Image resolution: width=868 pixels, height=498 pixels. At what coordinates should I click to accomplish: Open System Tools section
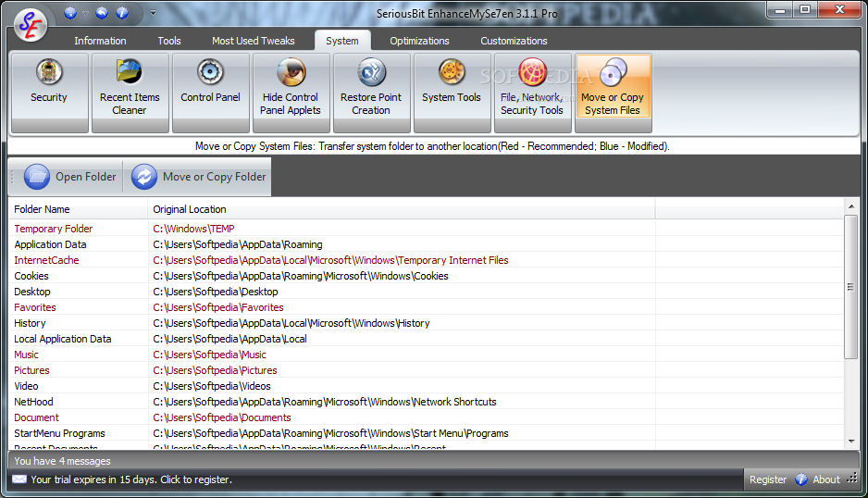452,93
